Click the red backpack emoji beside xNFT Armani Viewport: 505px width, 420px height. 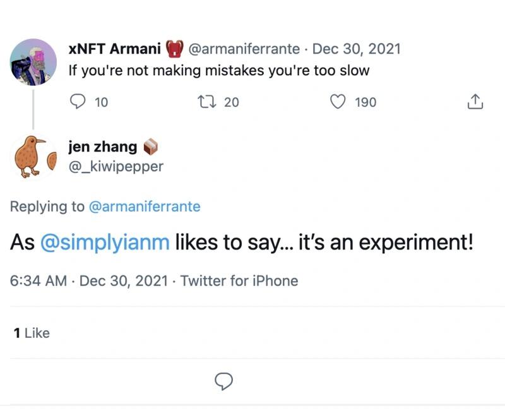tap(174, 49)
